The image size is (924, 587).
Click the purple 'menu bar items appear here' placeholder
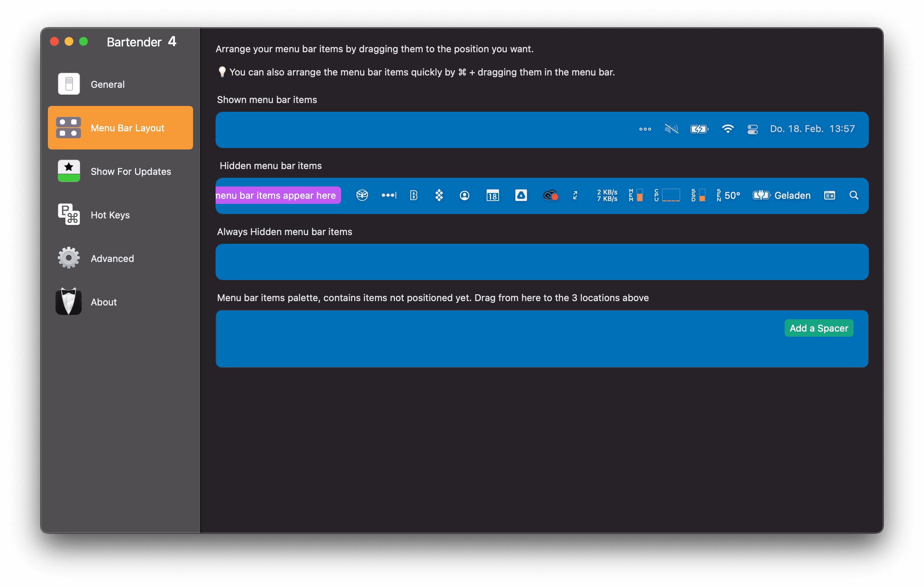click(x=278, y=195)
